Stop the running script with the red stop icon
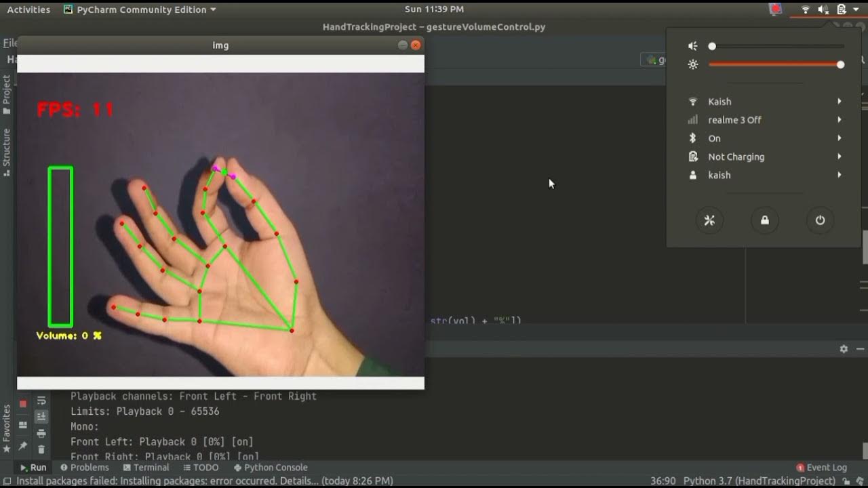868x488 pixels. pyautogui.click(x=22, y=403)
